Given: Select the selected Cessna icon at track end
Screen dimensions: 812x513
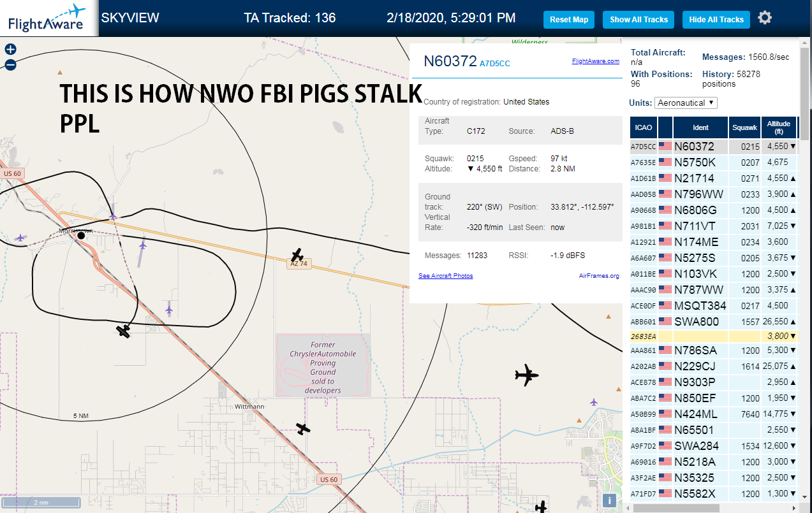Looking at the screenshot, I should tap(124, 331).
